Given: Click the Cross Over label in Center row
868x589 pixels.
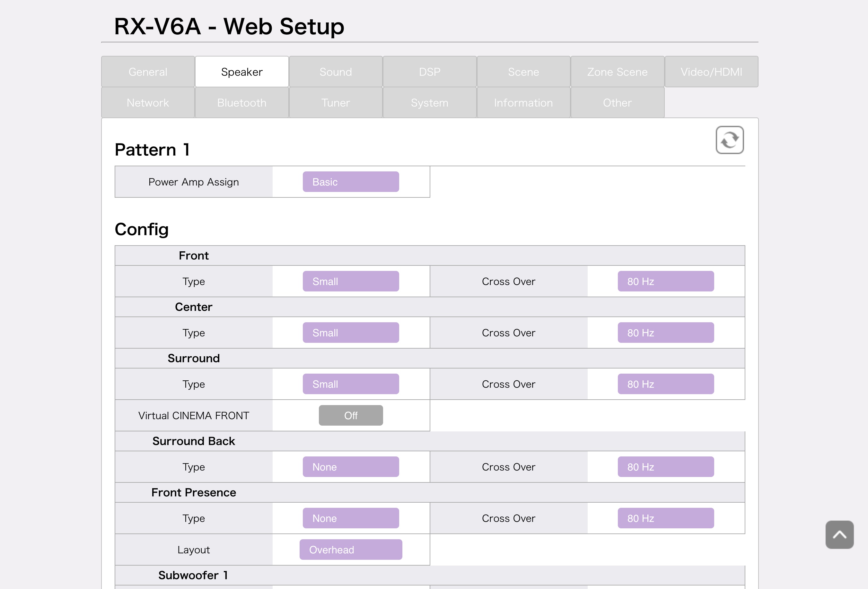Looking at the screenshot, I should point(508,333).
